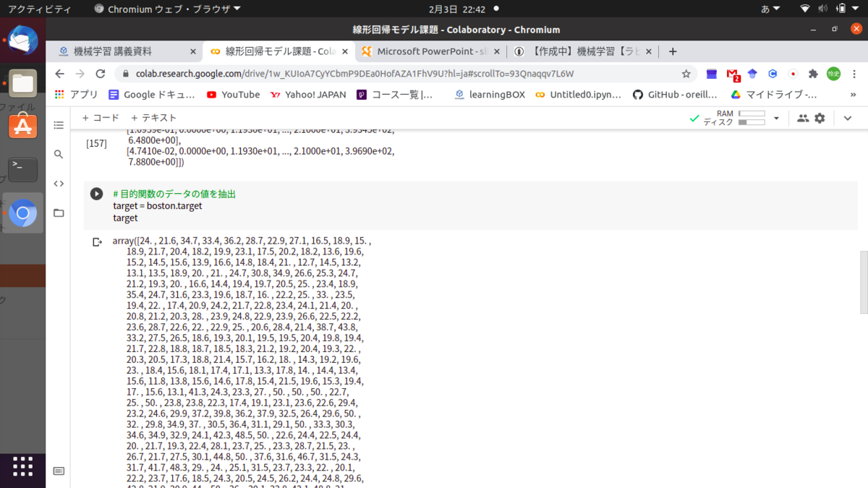Add a code cell with + コード

[100, 118]
